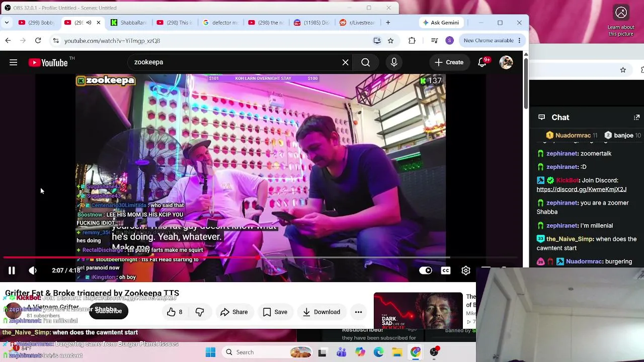
Task: View site information icon in address bar
Action: [x=55, y=41]
